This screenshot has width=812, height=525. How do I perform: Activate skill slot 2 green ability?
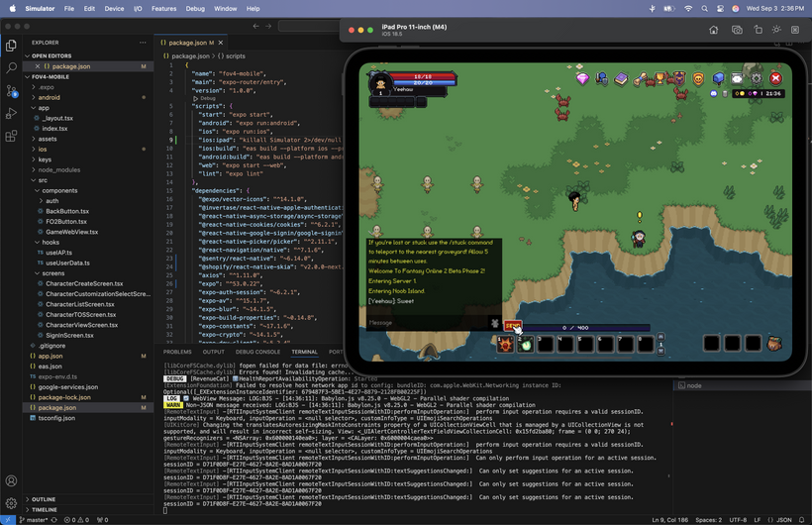pyautogui.click(x=526, y=344)
